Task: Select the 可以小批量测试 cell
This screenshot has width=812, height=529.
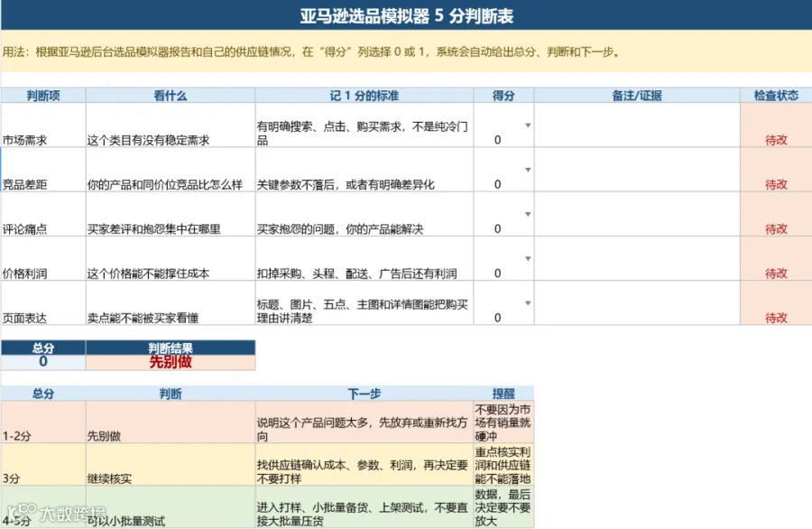Action: (171, 507)
